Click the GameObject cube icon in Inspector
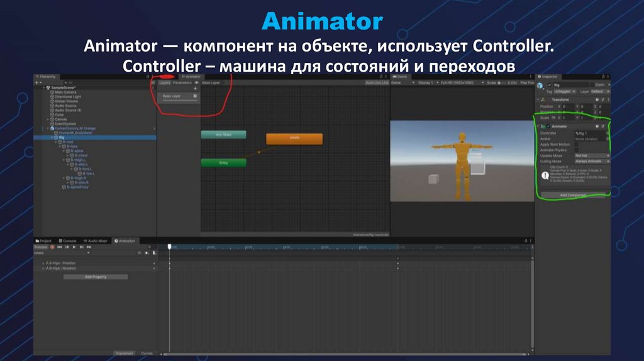Viewport: 644px width, 361px height. (540, 86)
